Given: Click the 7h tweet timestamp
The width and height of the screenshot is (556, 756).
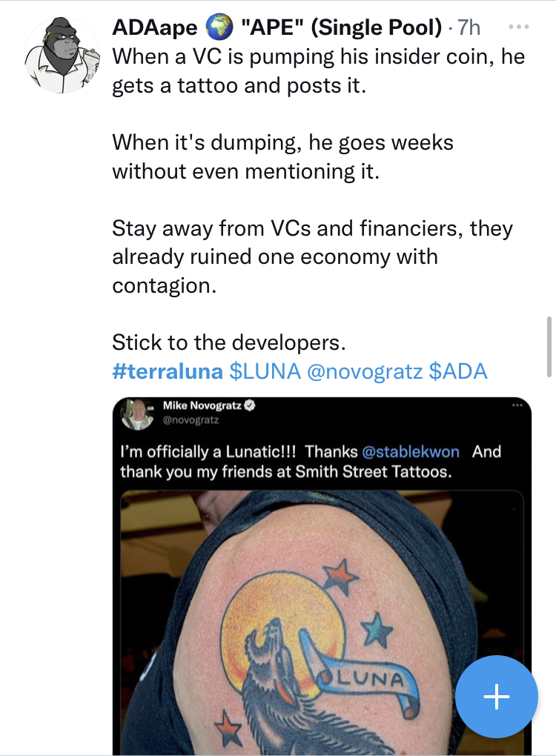Looking at the screenshot, I should (x=469, y=28).
